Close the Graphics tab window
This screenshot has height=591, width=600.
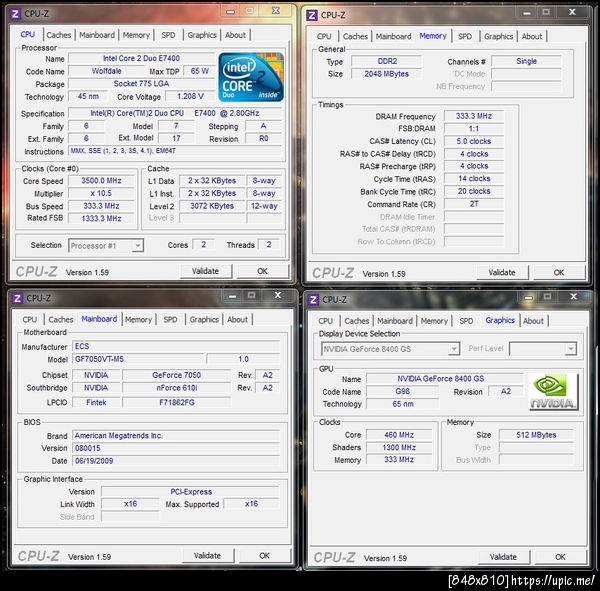tap(573, 297)
